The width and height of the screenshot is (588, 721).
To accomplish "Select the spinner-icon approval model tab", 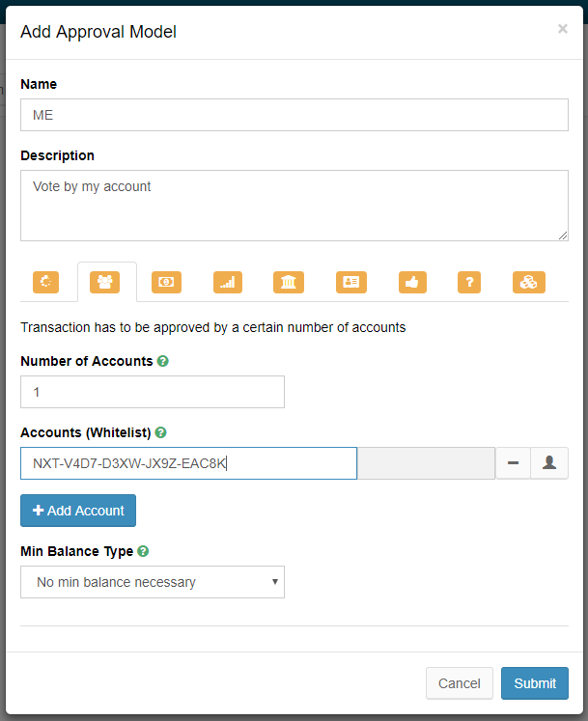I will [x=46, y=282].
